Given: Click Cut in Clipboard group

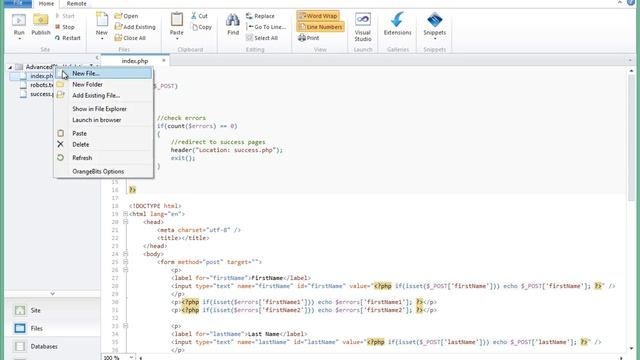Looking at the screenshot, I should tap(200, 16).
